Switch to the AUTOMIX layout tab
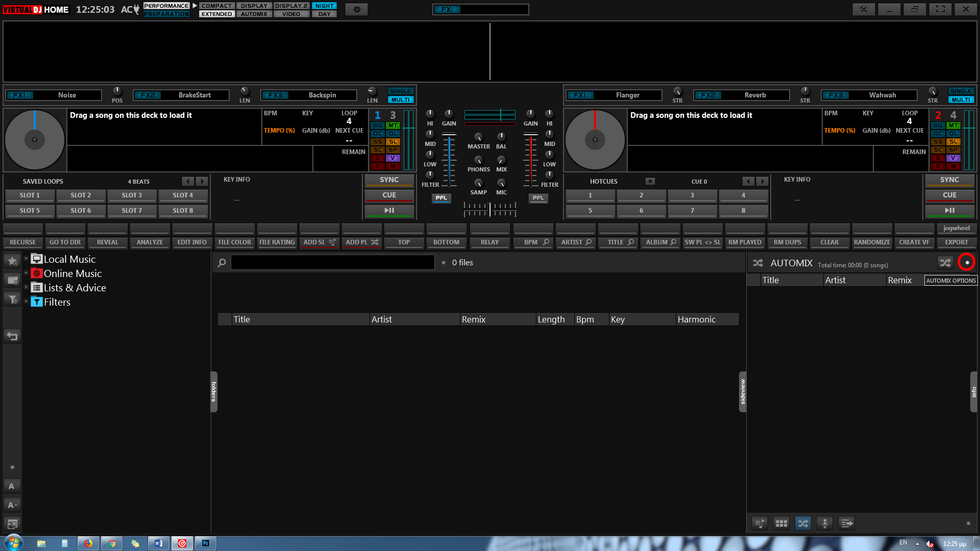This screenshot has height=551, width=980. (x=254, y=14)
